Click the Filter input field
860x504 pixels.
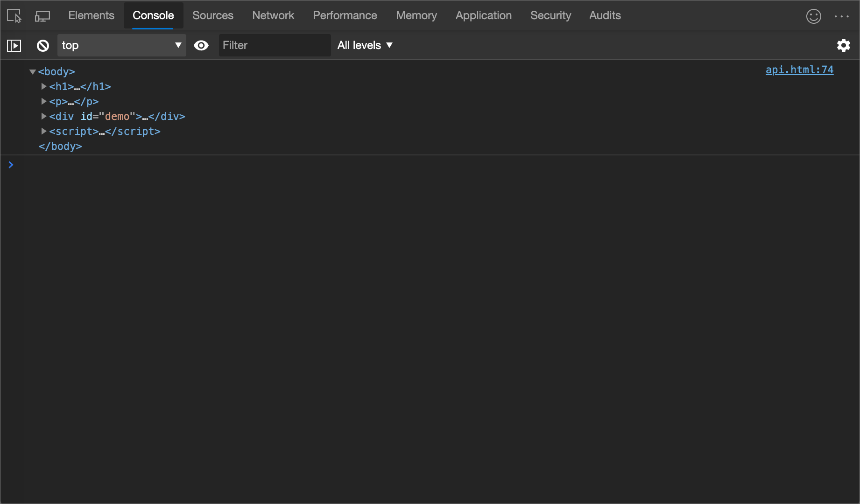coord(275,45)
